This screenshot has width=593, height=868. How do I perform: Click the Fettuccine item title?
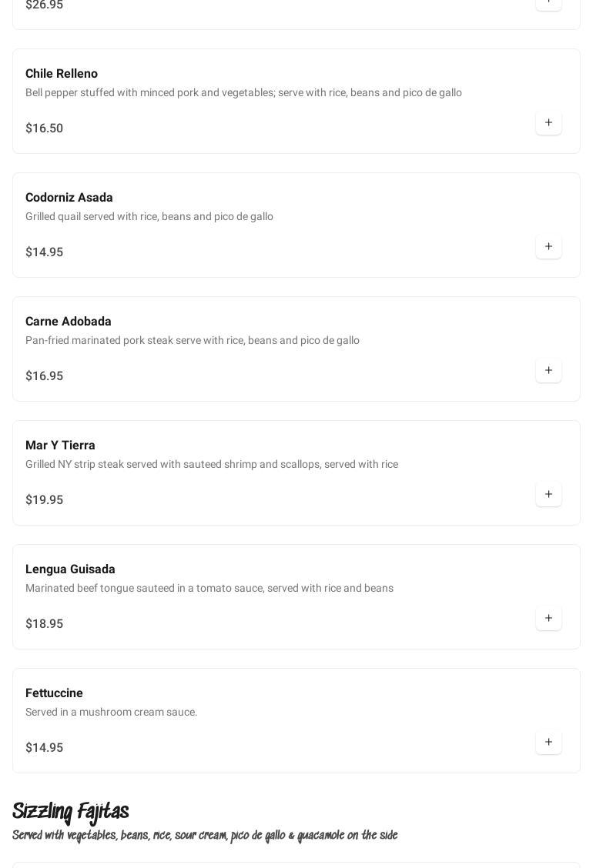click(x=54, y=693)
